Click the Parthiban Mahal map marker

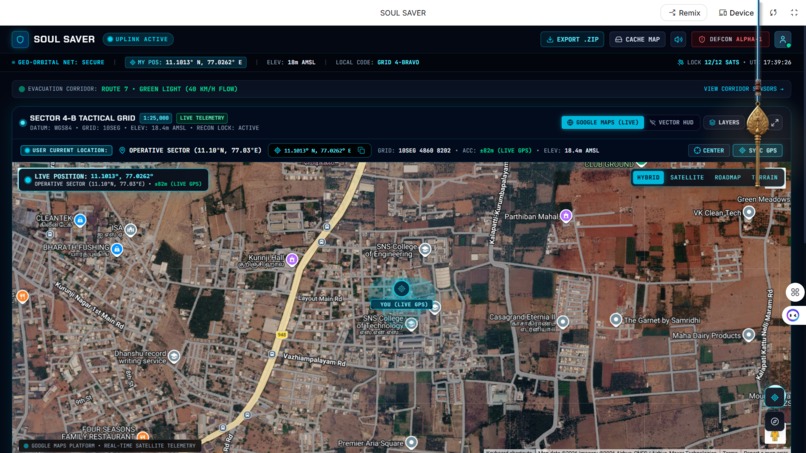click(566, 216)
